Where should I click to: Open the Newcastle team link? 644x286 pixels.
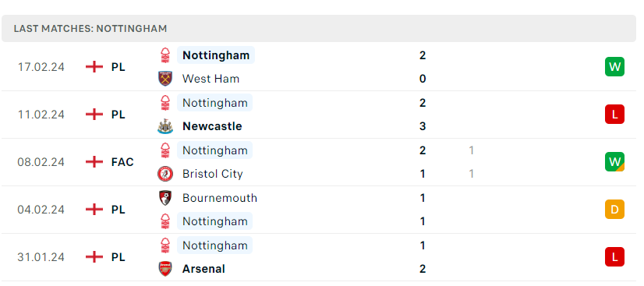[212, 126]
